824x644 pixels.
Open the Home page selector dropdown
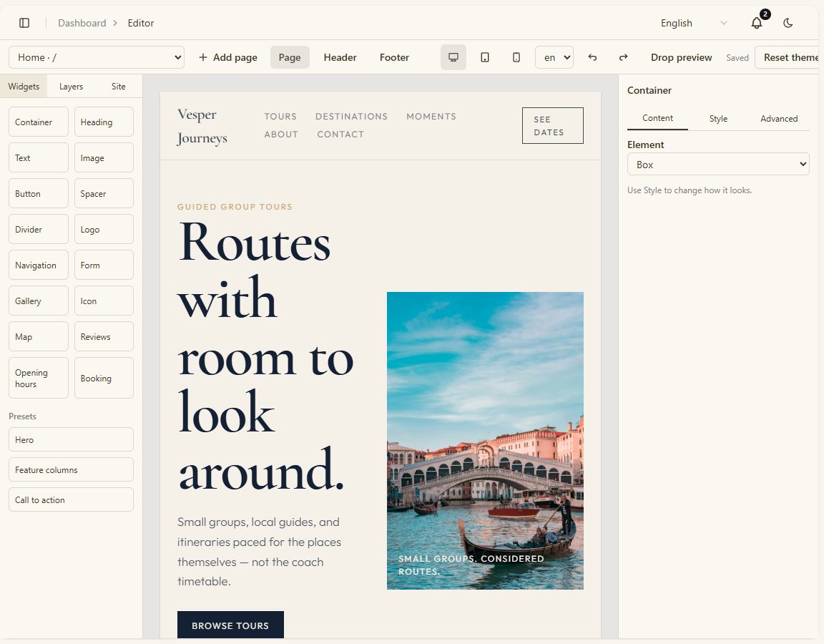97,57
